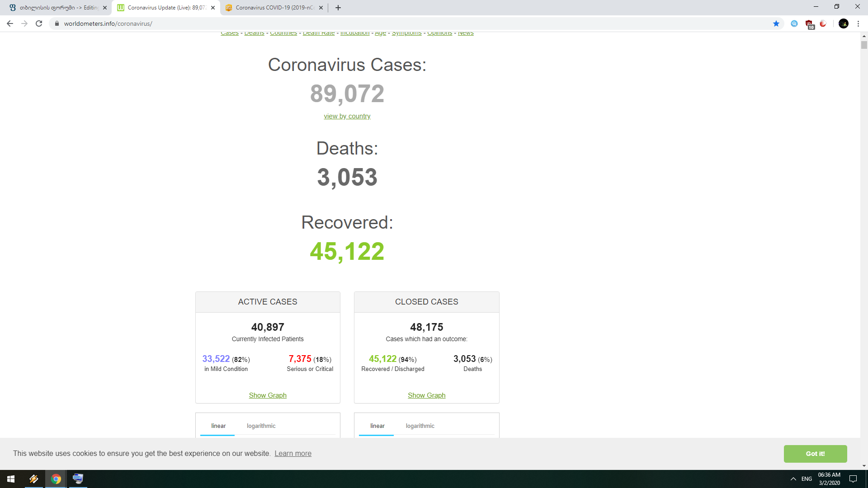Screen dimensions: 868x488
Task: Click Chrome icon in taskbar
Action: click(x=56, y=479)
